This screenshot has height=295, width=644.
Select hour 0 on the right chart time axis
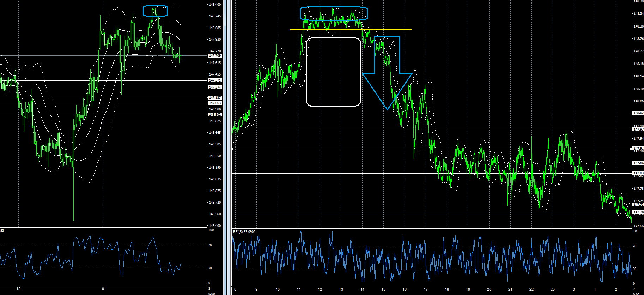point(574,289)
